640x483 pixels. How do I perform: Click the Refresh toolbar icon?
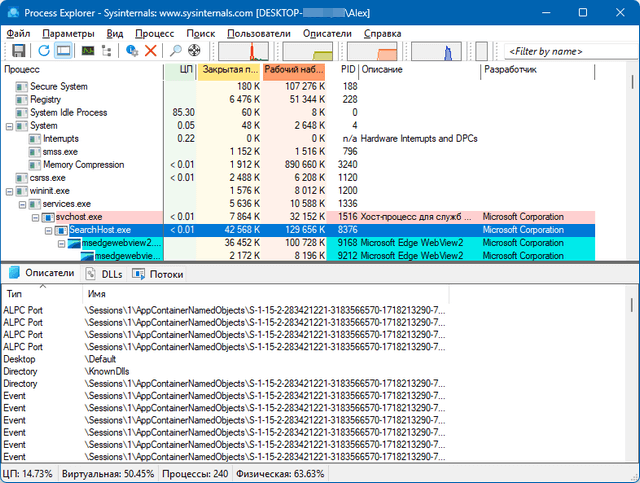(x=44, y=51)
